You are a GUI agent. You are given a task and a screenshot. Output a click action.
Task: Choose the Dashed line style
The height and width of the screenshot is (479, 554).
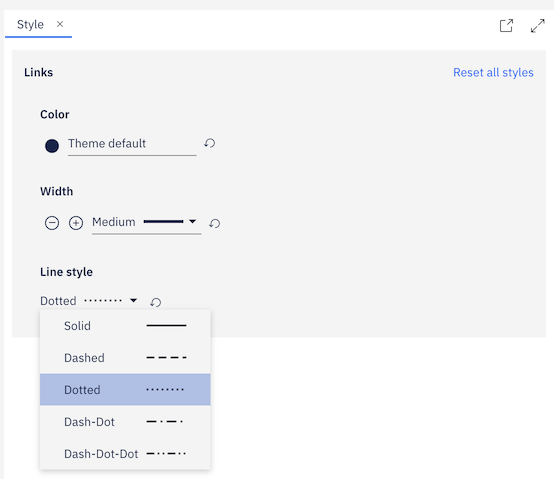tap(125, 358)
